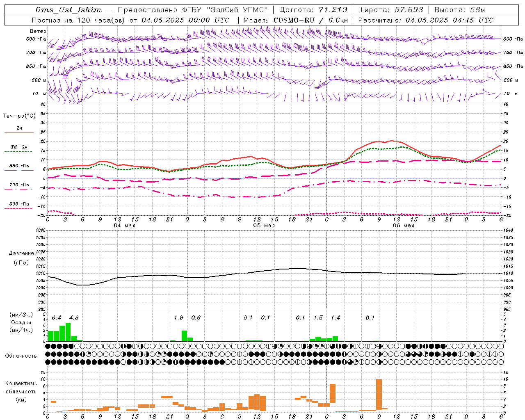Click the station name Oms_Ust_Ishim
The height and width of the screenshot is (420, 525).
[68, 10]
